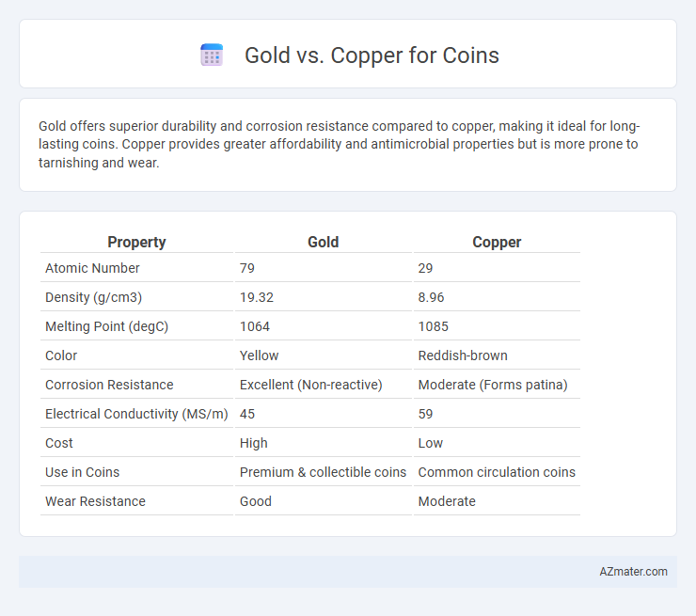The image size is (696, 616).
Task: Click the 'Yellow' color cell
Action: pyautogui.click(x=260, y=355)
